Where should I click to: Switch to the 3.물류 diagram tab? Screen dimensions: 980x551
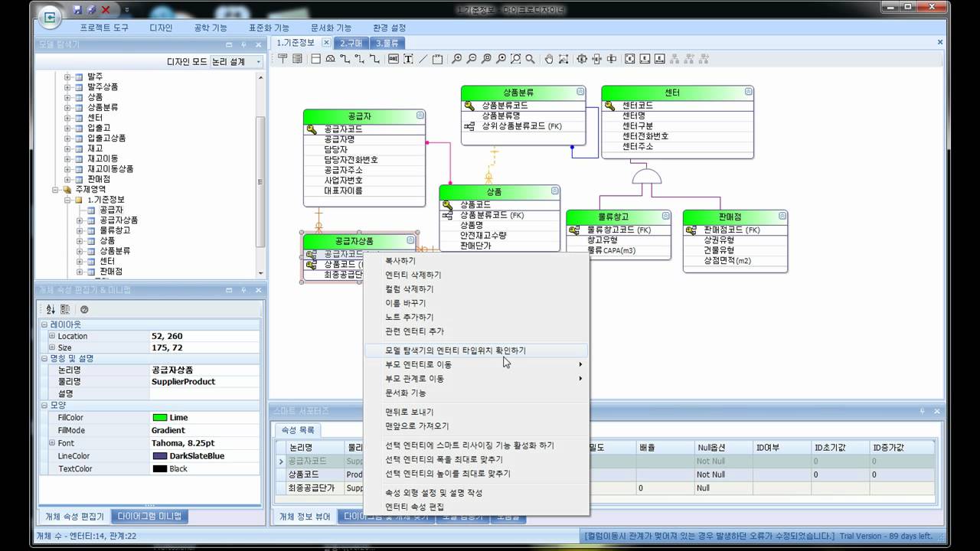tap(388, 43)
